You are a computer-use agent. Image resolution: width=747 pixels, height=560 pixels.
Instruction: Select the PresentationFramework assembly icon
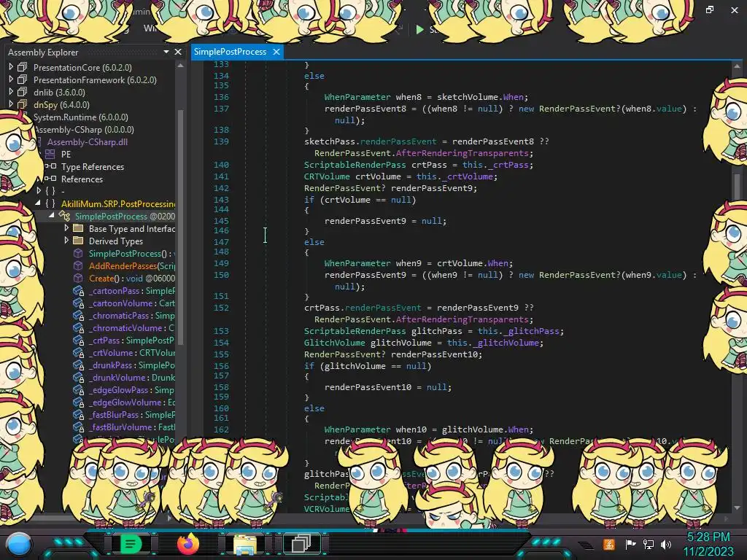pos(23,79)
